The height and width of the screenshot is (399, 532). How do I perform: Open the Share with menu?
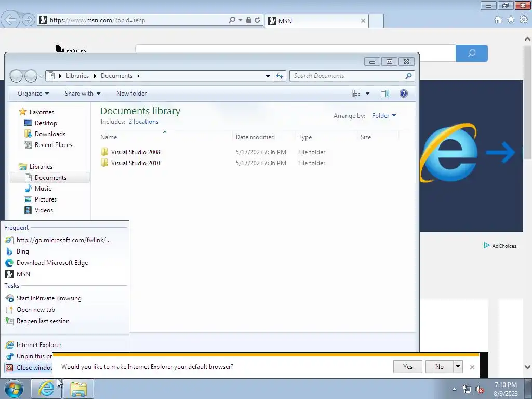83,94
